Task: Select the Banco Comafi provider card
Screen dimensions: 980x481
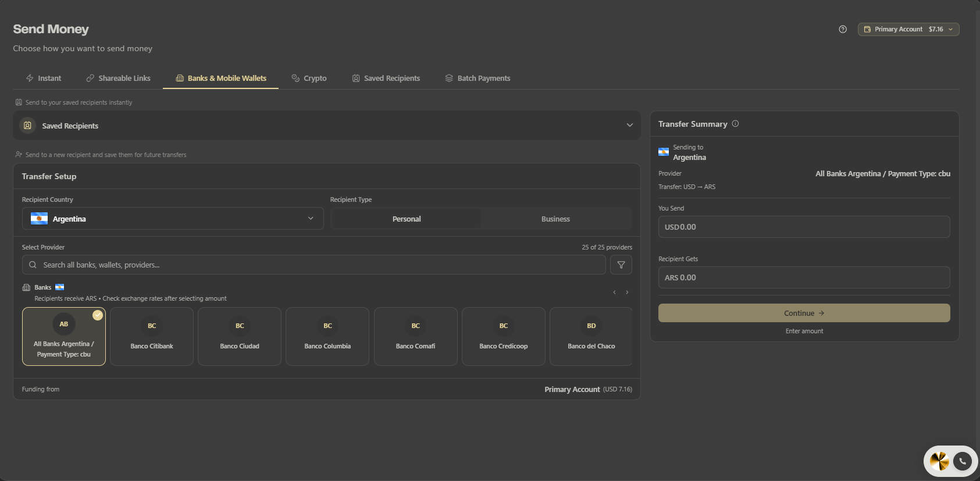Action: click(415, 337)
